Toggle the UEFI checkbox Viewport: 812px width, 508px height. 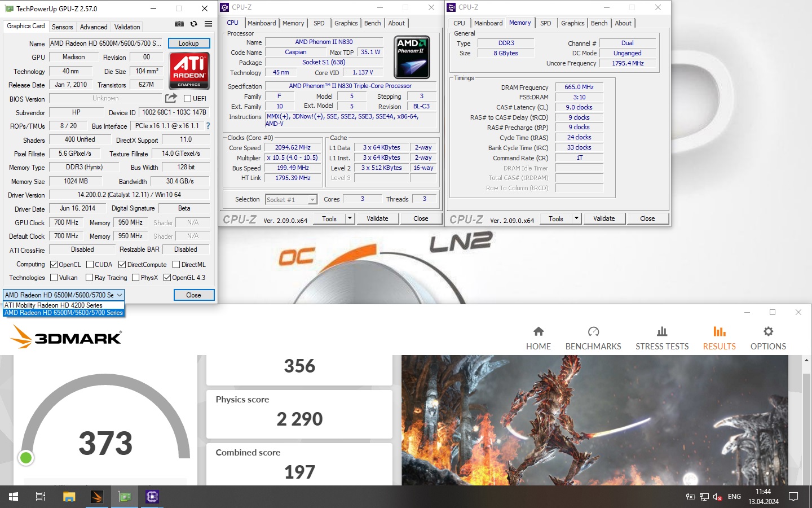click(x=188, y=98)
